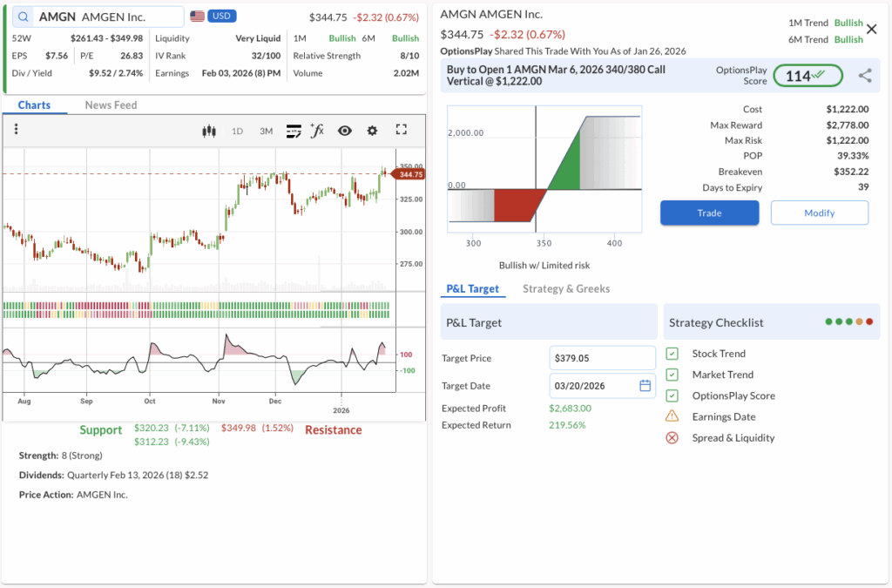Add an indicator with the fx icon

click(317, 131)
